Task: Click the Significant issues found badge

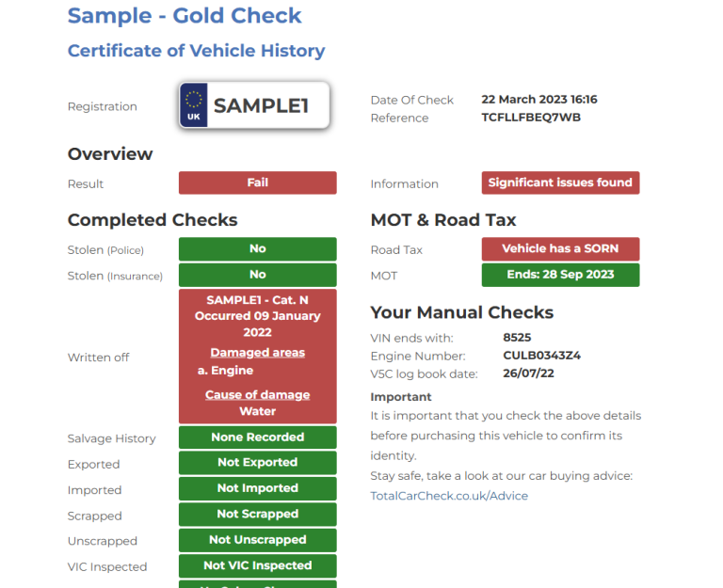Action: [x=560, y=183]
